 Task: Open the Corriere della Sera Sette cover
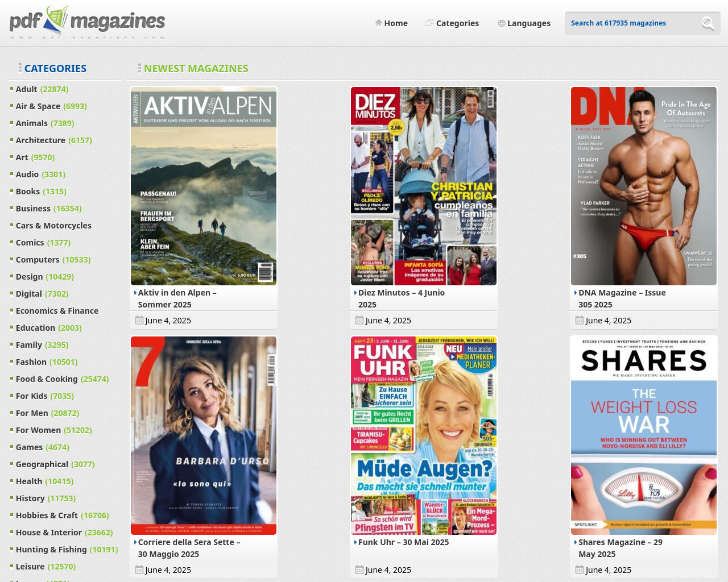tap(204, 435)
